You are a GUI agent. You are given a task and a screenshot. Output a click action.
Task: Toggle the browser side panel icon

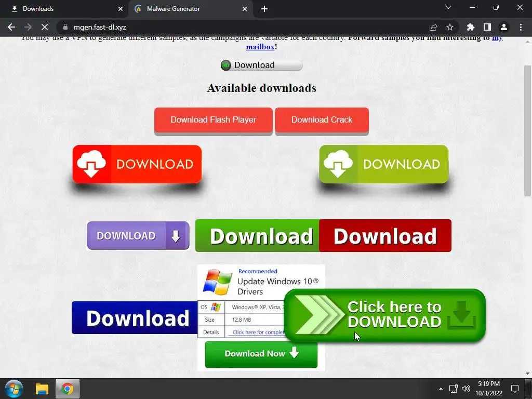coord(487,27)
